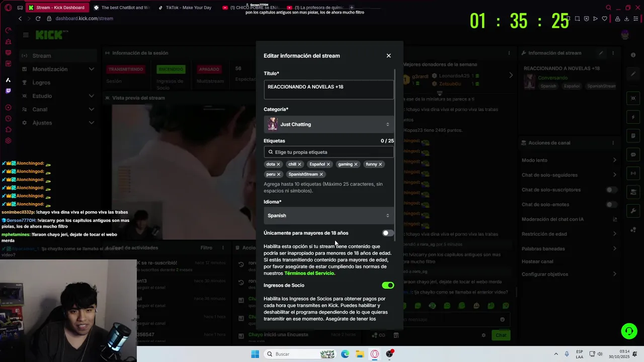The image size is (644, 362).
Task: Disable the Ingresos de Socio toggle
Action: click(x=388, y=285)
